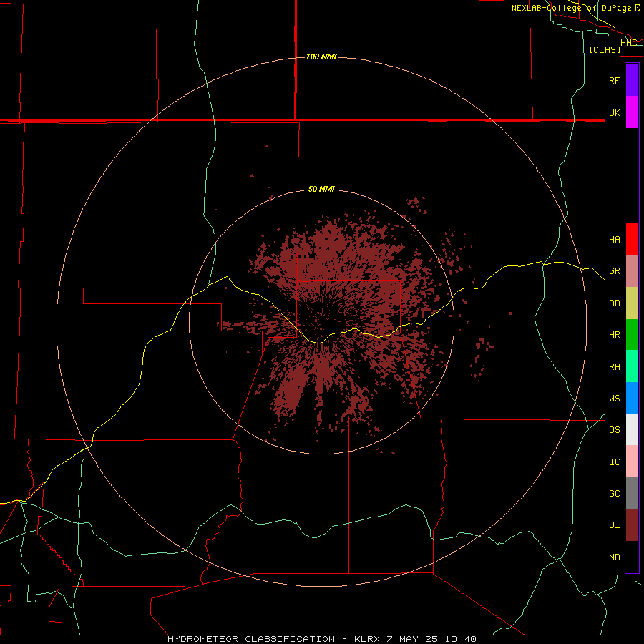Click the gray GC legend swatch
Viewport: 644px width, 644px height.
pos(632,493)
